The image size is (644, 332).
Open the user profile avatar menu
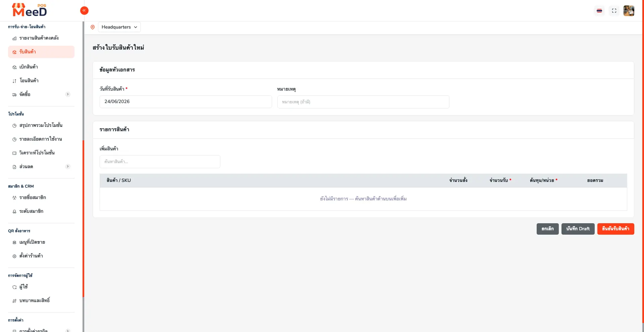coord(629,11)
